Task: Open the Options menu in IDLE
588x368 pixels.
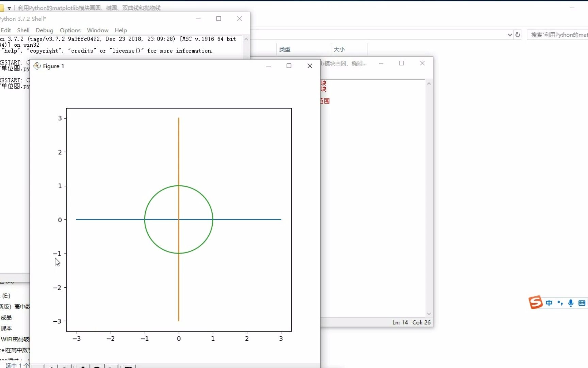Action: click(70, 30)
